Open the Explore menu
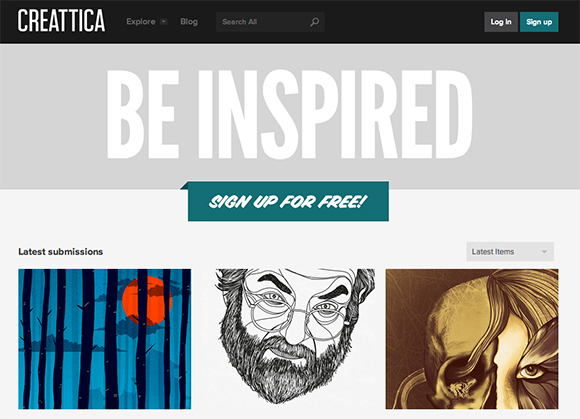 click(x=141, y=22)
